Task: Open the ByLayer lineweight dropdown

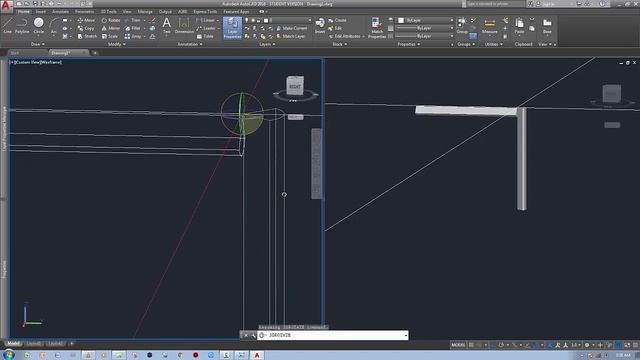Action: 425,28
